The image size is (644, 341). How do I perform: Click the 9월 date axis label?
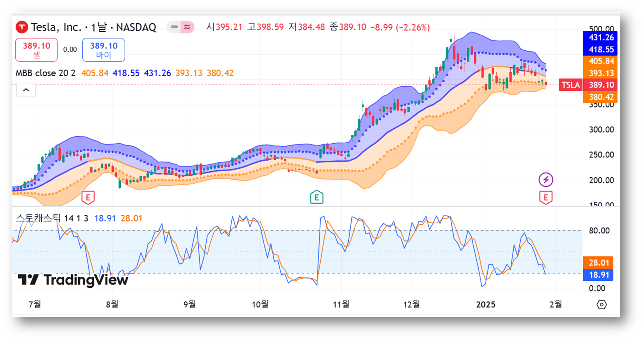click(x=190, y=305)
